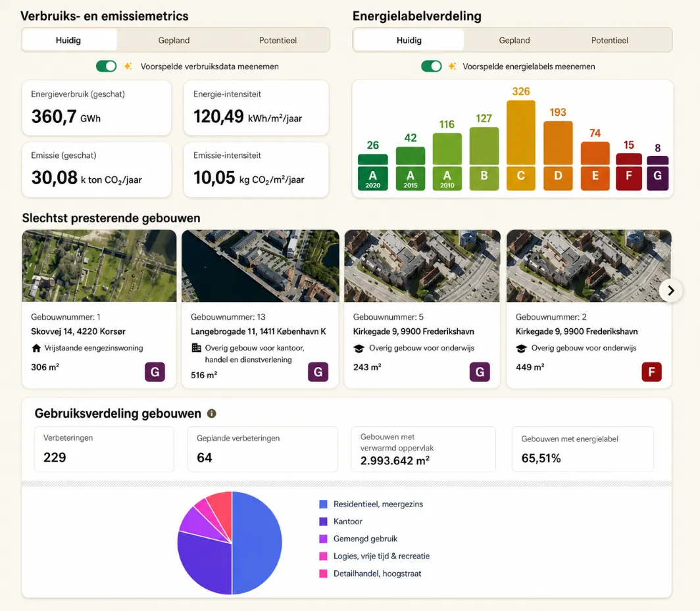Open the Emissie (geschat) card
Image resolution: width=700 pixels, height=611 pixels.
click(97, 170)
